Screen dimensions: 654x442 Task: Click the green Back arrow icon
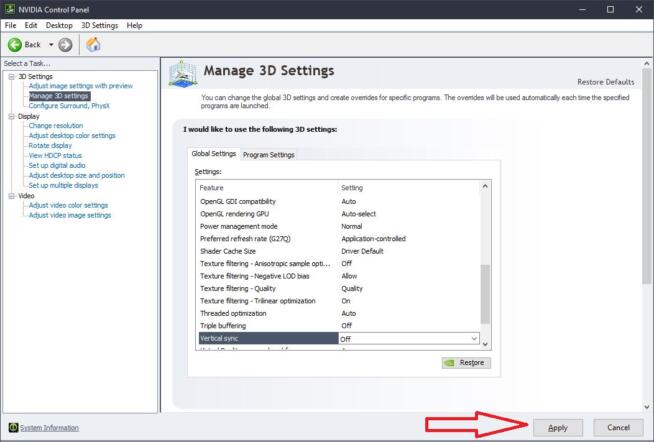(x=15, y=45)
